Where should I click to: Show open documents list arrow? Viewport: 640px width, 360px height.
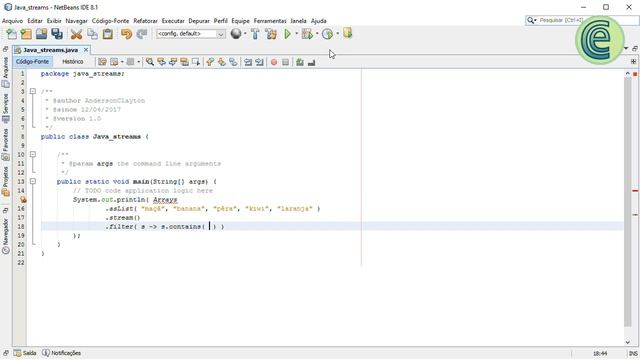click(626, 49)
